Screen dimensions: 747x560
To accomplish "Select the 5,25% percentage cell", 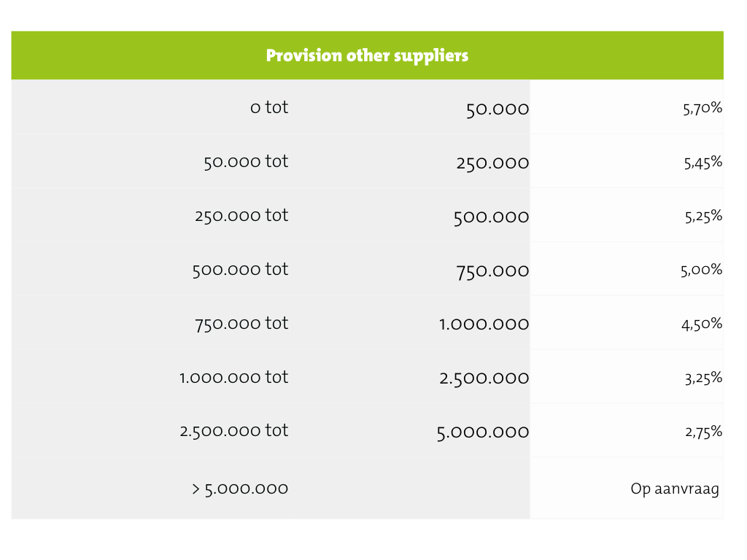I will pyautogui.click(x=703, y=216).
